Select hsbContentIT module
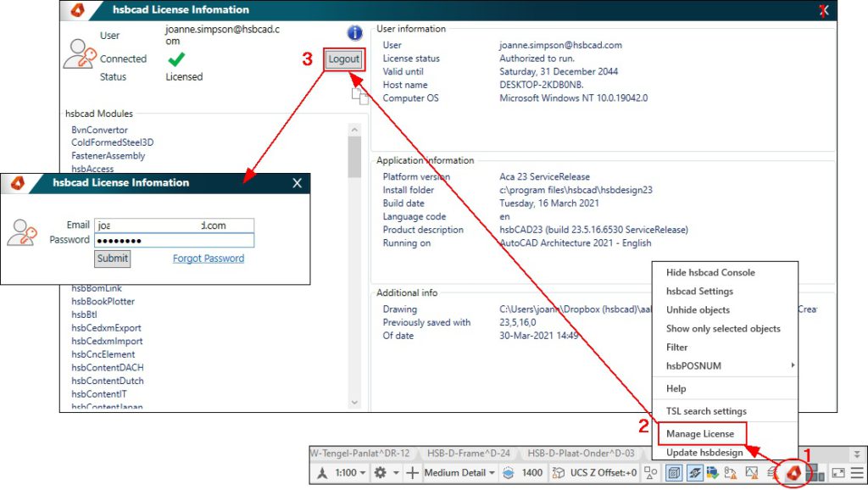The height and width of the screenshot is (490, 868). click(x=99, y=394)
